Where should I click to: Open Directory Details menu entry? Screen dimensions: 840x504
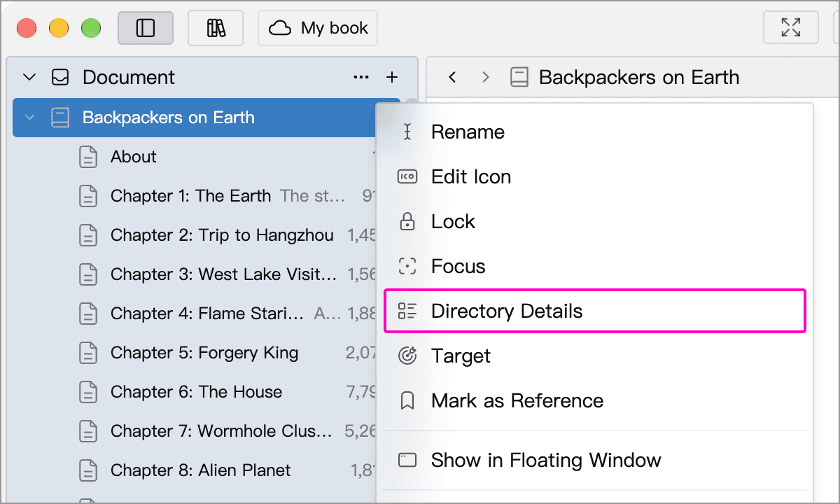(595, 311)
